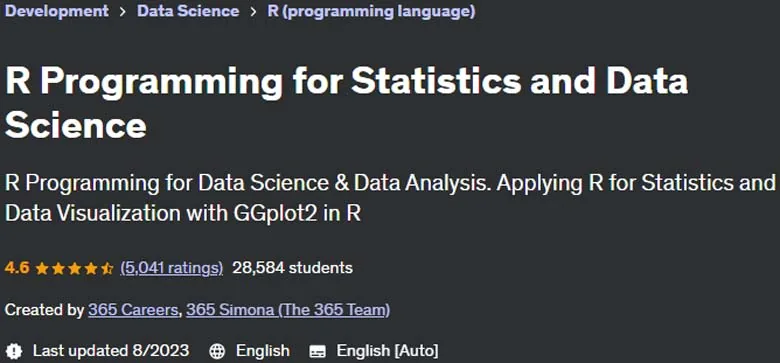This screenshot has height=363, width=780.
Task: Click the course title heading
Action: pos(346,103)
